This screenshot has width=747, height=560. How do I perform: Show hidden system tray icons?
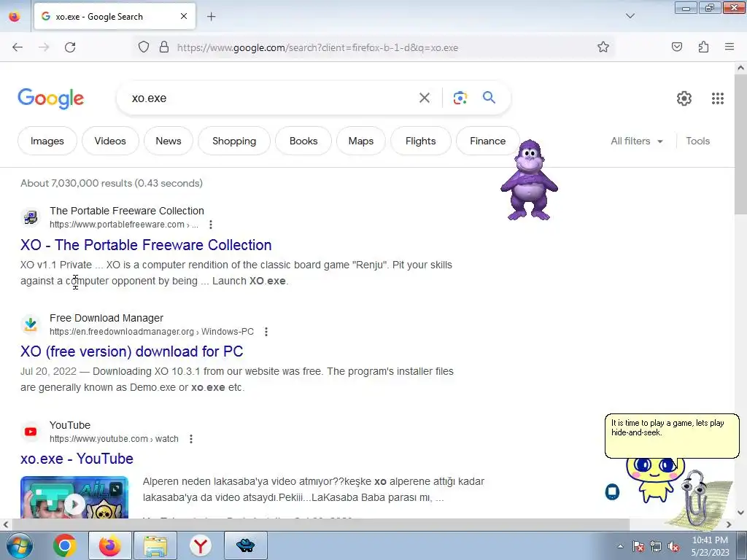tap(620, 546)
